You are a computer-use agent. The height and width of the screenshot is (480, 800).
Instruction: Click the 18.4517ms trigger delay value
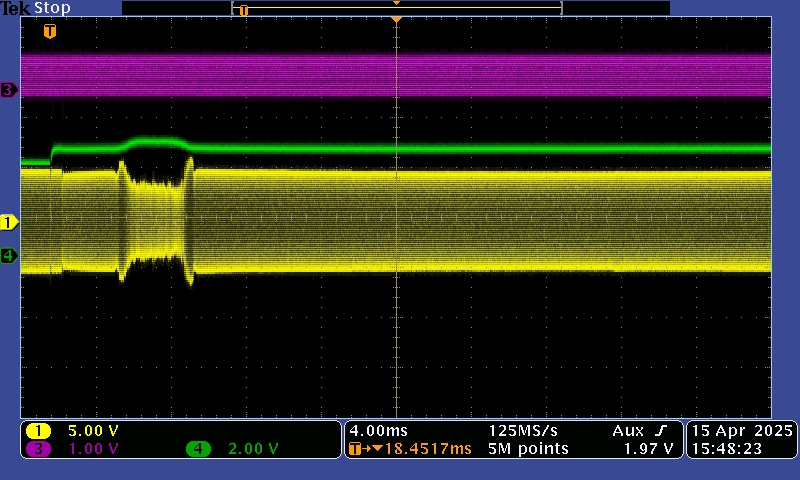[428, 449]
